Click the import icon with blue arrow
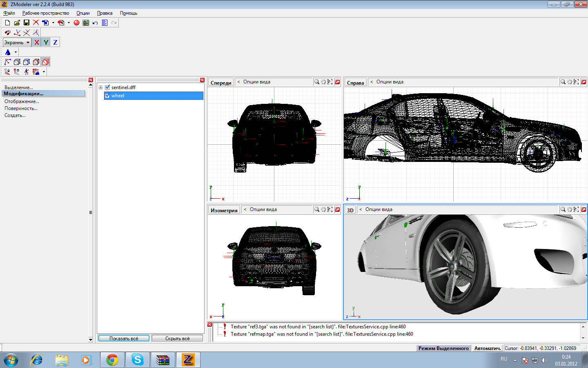 [45, 23]
